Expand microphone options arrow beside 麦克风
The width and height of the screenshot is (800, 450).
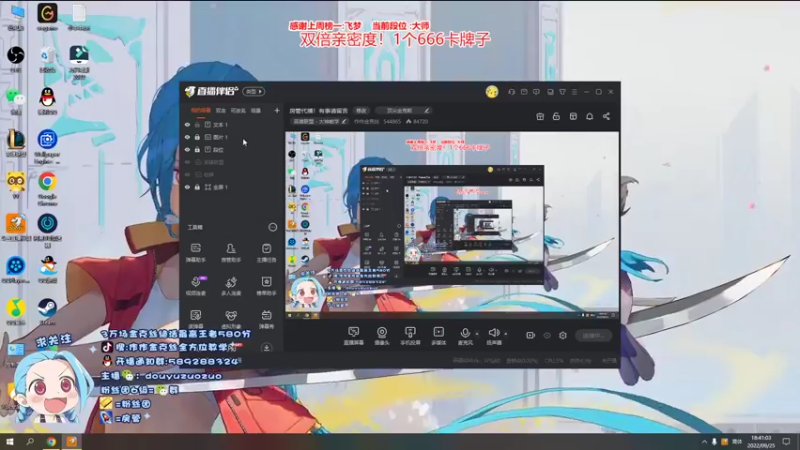478,334
